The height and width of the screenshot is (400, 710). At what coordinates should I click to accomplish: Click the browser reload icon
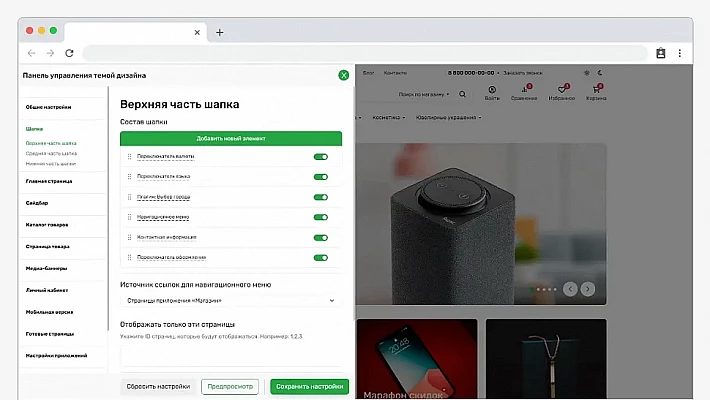pos(69,53)
